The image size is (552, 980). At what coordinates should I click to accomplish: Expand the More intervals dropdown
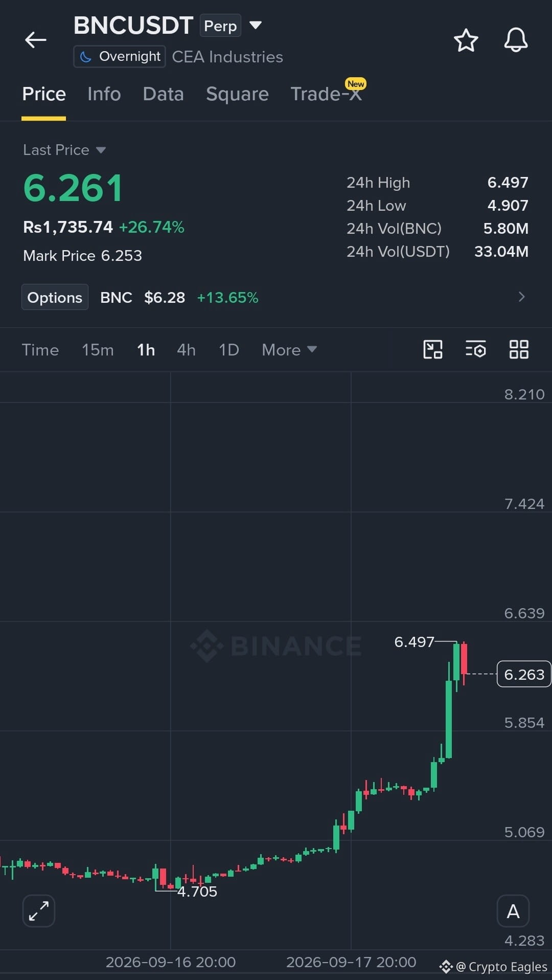pos(289,350)
